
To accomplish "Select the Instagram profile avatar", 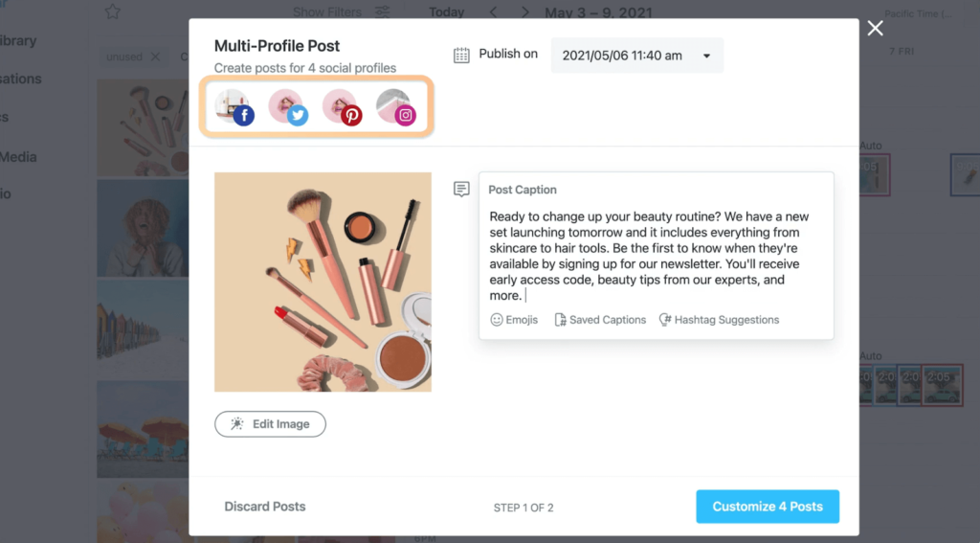I will coord(395,107).
